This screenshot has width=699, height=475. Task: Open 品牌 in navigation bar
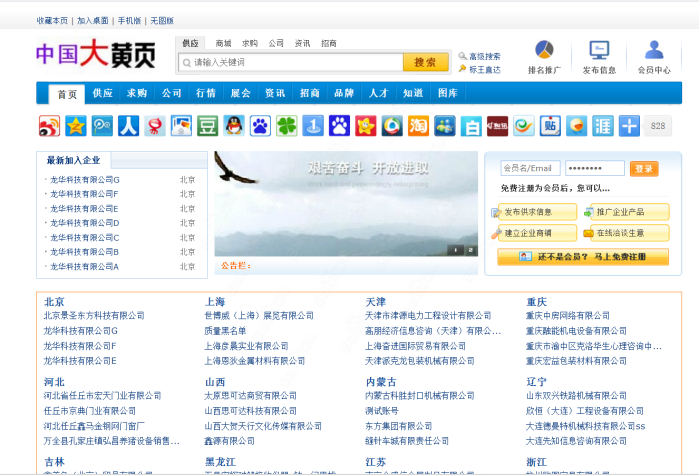coord(344,93)
